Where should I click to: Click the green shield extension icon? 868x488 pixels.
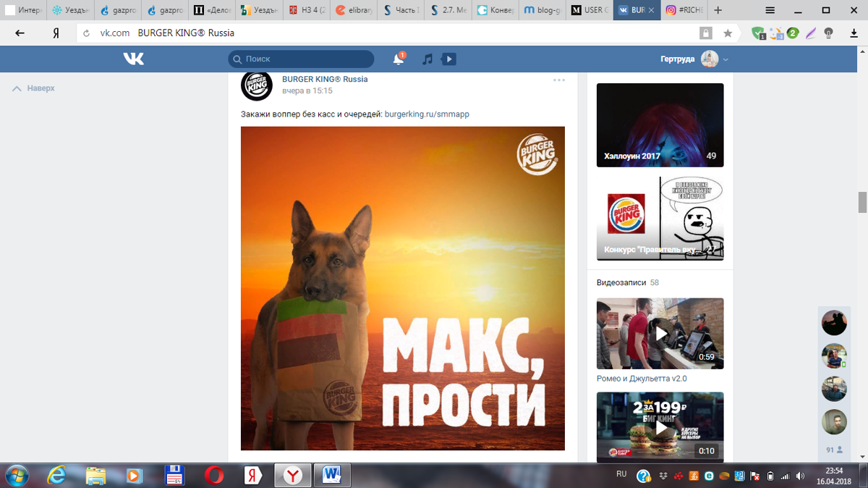pyautogui.click(x=758, y=33)
